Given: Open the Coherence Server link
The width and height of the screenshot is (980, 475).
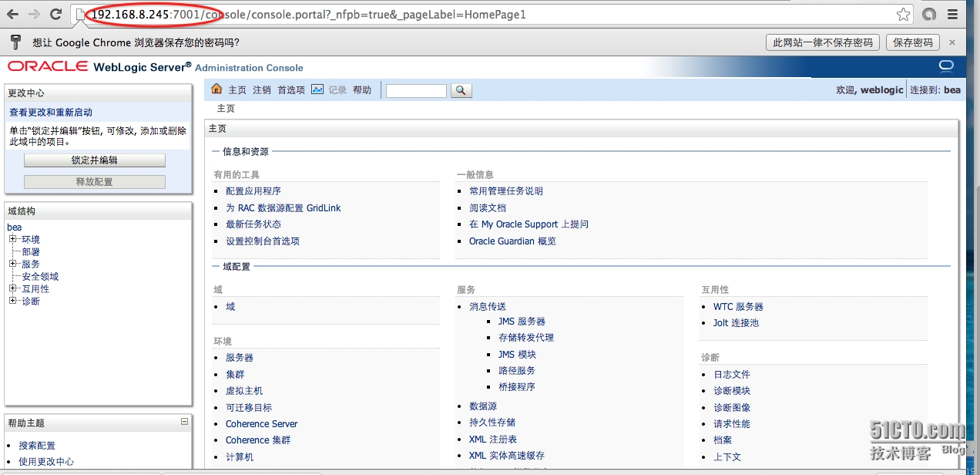Looking at the screenshot, I should click(x=261, y=424).
